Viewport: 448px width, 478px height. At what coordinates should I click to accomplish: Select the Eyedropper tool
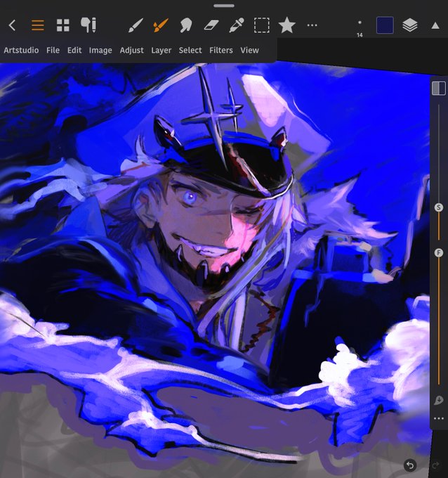point(237,25)
